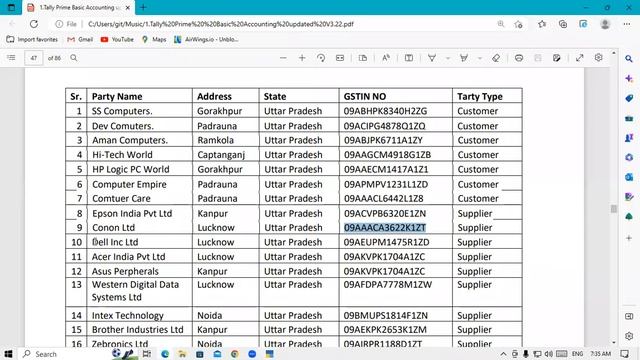Select highlighted GSTIN 09AAACA3622K1ZT

click(385, 228)
